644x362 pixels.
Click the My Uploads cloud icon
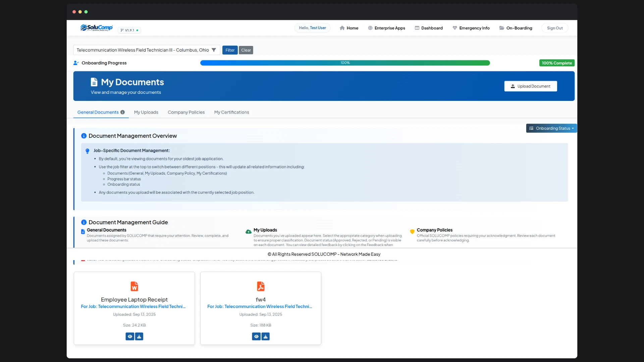coord(249,232)
